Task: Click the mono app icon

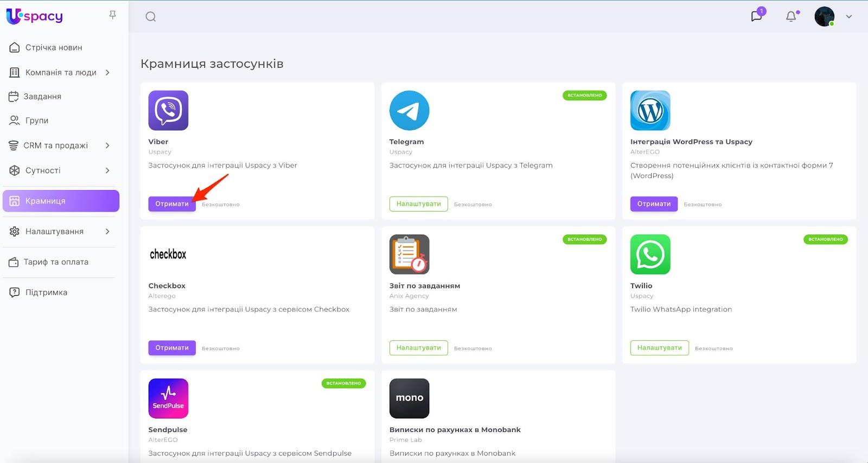Action: click(409, 398)
